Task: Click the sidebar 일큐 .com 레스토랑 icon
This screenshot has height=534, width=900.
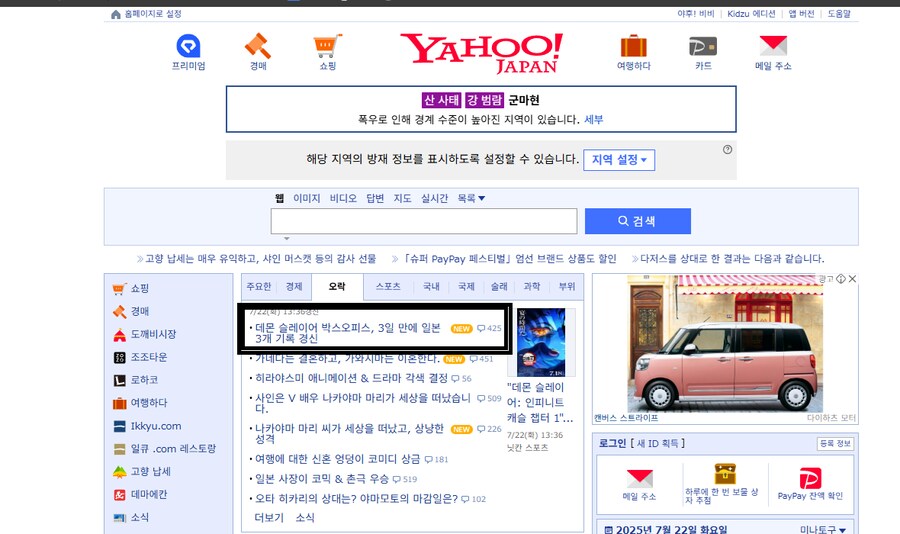Action: [119, 449]
